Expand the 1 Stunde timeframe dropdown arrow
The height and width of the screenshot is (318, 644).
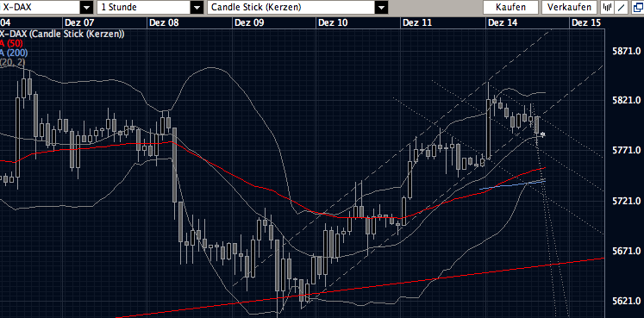pyautogui.click(x=197, y=8)
